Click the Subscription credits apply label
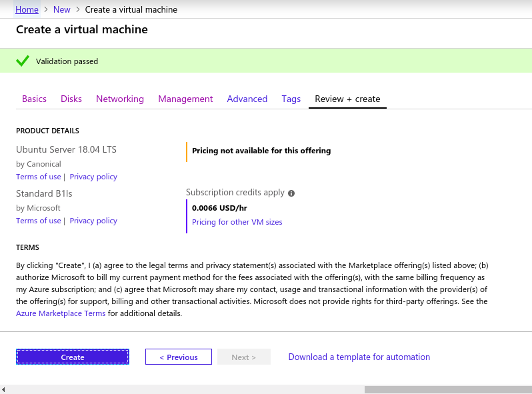The height and width of the screenshot is (394, 532). [x=235, y=193]
